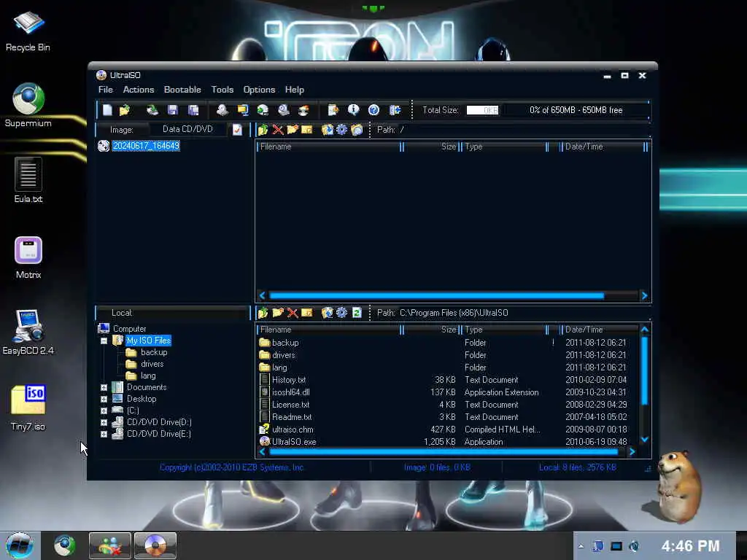Click the Open image file toolbar icon
Viewport: 747px width, 560px height.
pos(125,110)
